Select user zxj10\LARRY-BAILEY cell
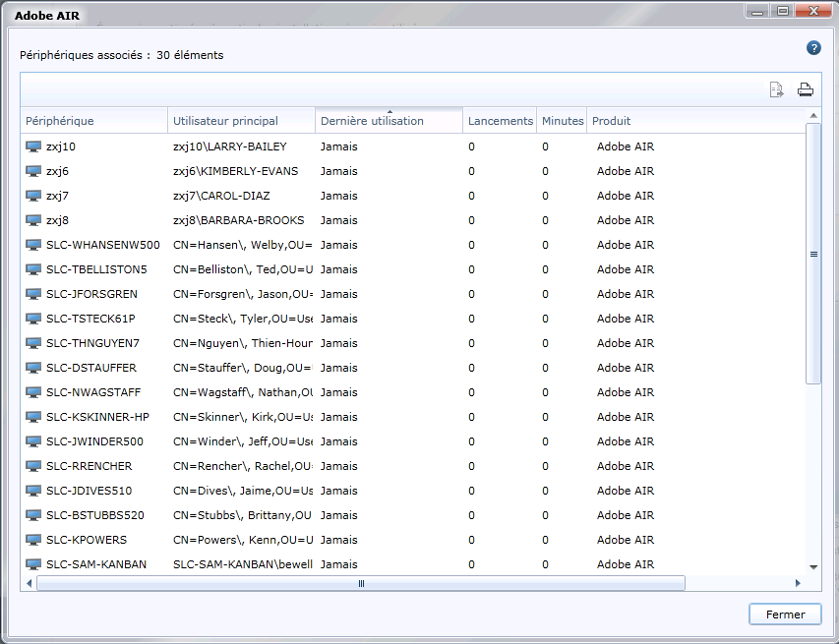The image size is (839, 644). [230, 146]
